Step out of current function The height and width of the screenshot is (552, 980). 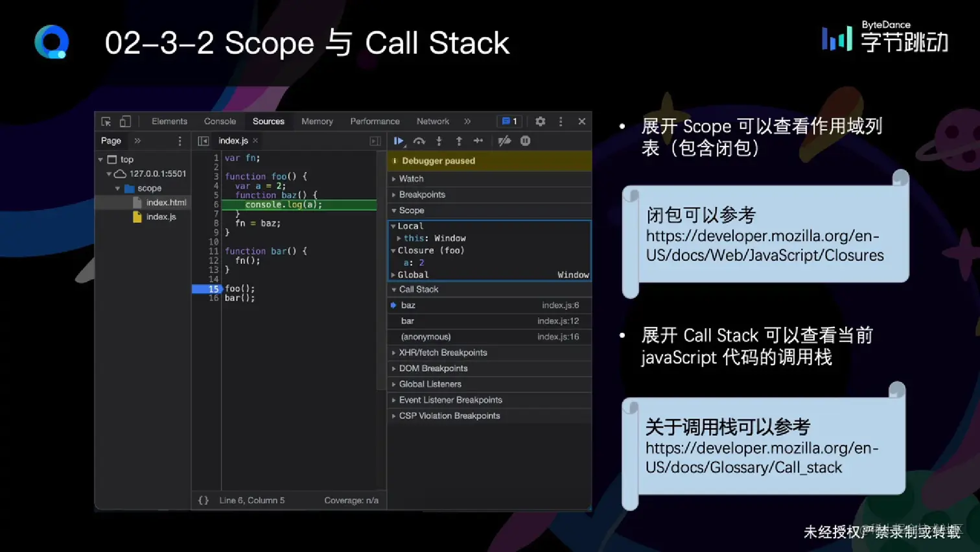click(459, 141)
